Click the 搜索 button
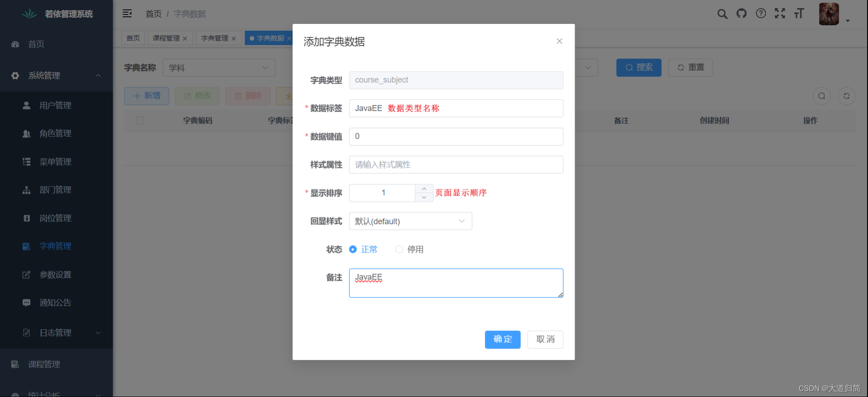868x397 pixels. click(x=639, y=67)
